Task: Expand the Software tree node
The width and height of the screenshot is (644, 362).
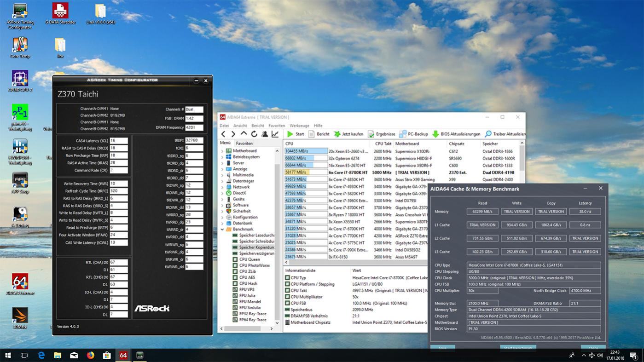Action: (222, 205)
